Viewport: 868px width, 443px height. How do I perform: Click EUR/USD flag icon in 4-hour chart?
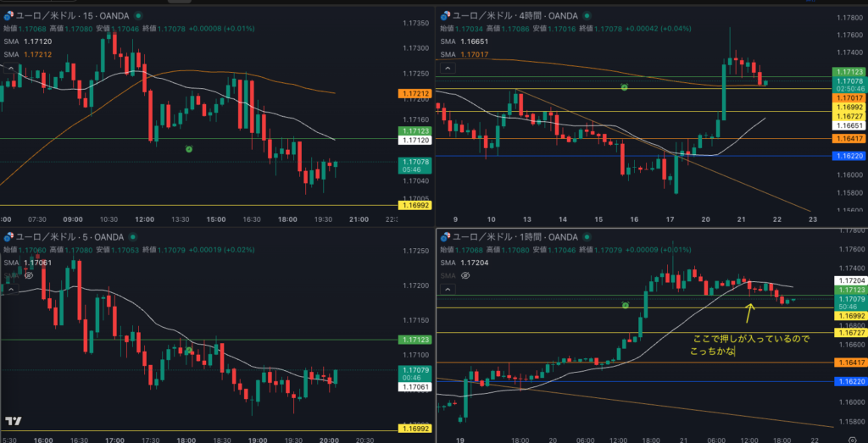pyautogui.click(x=444, y=14)
